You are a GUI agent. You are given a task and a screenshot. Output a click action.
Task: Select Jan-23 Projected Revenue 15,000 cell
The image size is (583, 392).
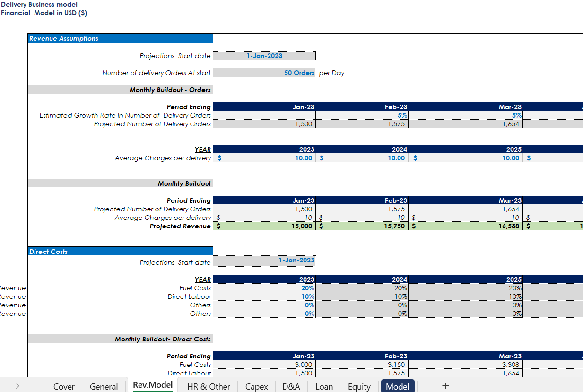click(264, 226)
